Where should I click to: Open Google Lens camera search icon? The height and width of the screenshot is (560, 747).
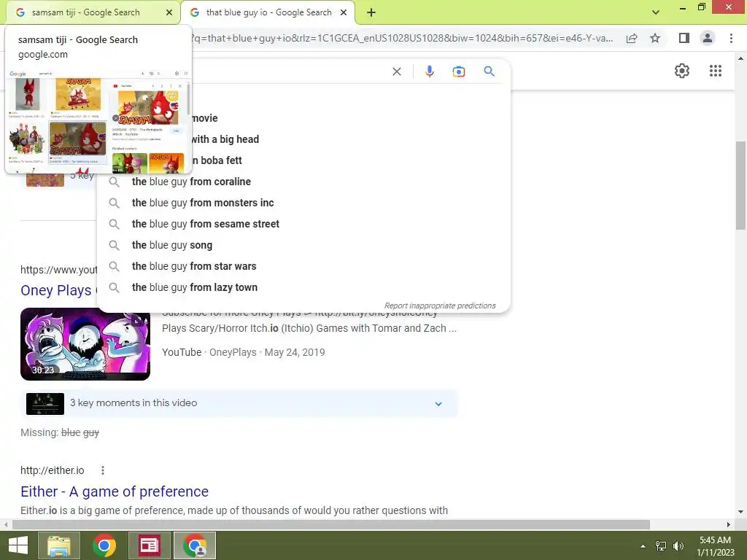tap(458, 71)
